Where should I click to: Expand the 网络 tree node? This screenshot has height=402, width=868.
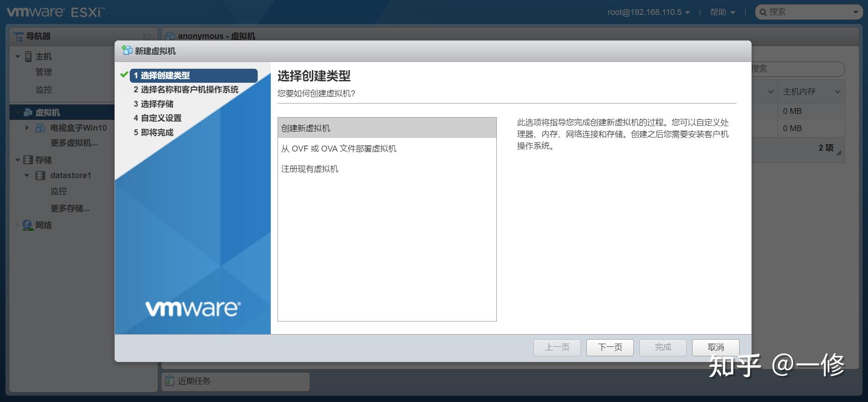click(x=18, y=225)
